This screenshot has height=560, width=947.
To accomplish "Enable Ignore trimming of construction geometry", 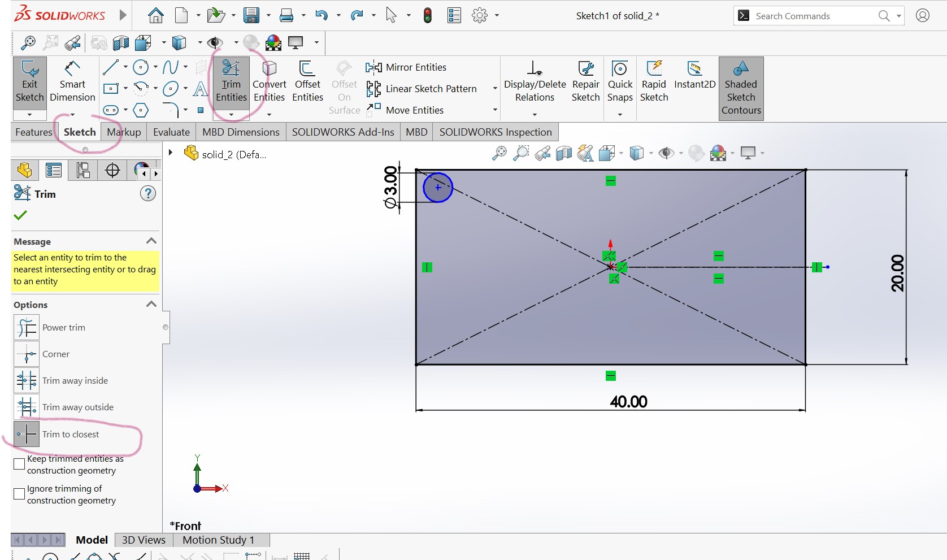I will tap(19, 494).
